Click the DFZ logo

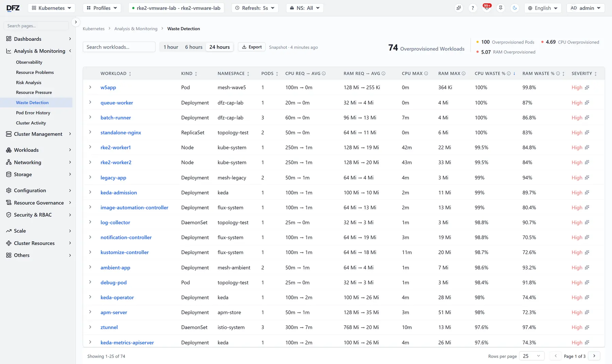pos(13,8)
